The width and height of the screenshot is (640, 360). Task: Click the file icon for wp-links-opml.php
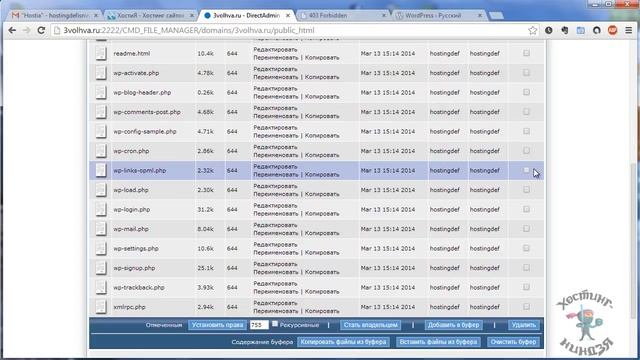[x=101, y=171]
